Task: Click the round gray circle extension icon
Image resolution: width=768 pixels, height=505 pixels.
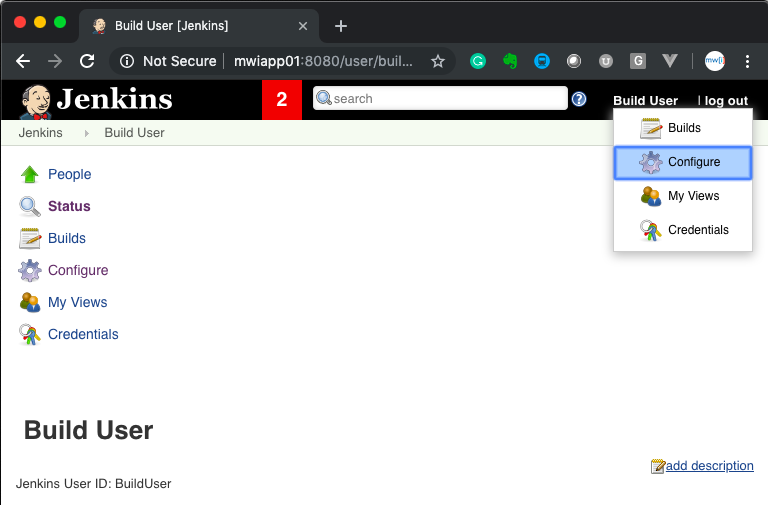Action: [574, 61]
